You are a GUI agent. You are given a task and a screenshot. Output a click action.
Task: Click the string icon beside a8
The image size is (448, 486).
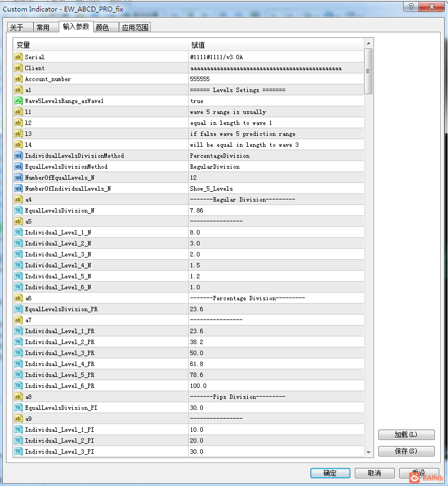coord(18,397)
